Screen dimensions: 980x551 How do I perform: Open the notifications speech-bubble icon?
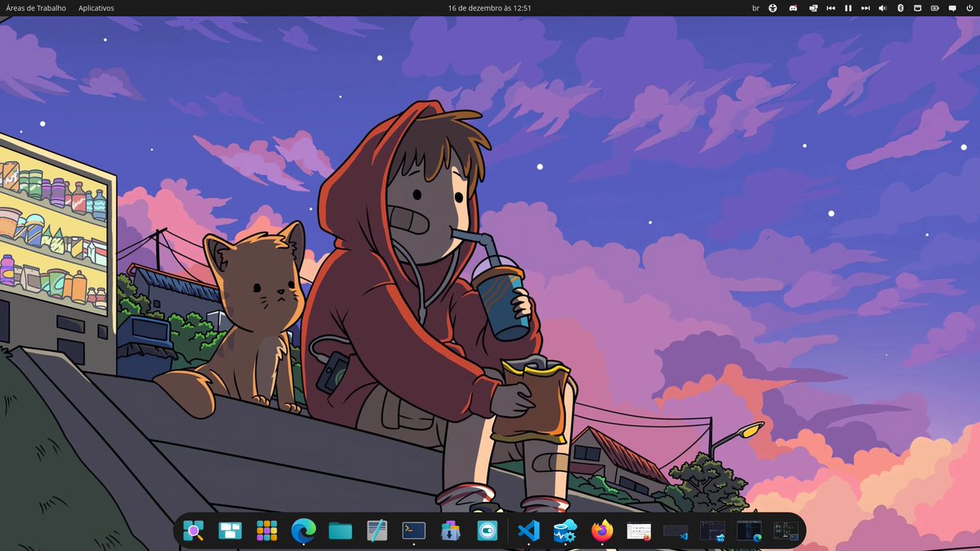coord(952,8)
